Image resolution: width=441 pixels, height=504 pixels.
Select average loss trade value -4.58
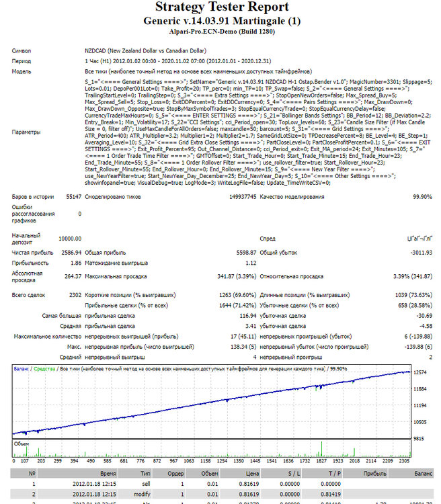click(x=426, y=326)
